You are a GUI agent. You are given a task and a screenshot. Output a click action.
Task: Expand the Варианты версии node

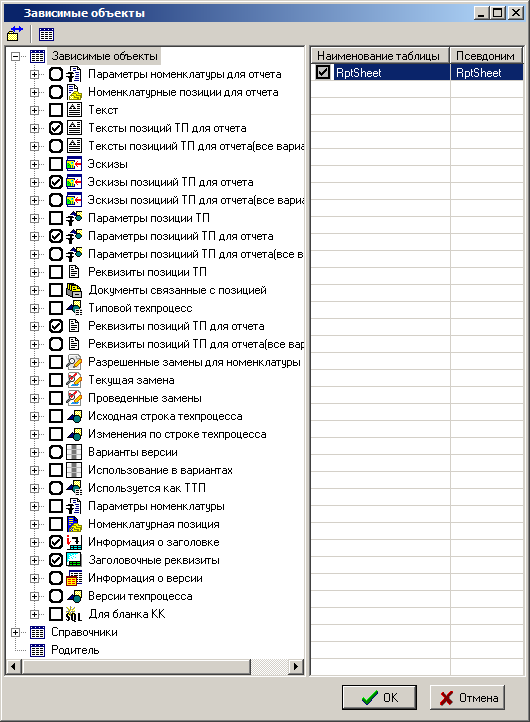coord(35,452)
